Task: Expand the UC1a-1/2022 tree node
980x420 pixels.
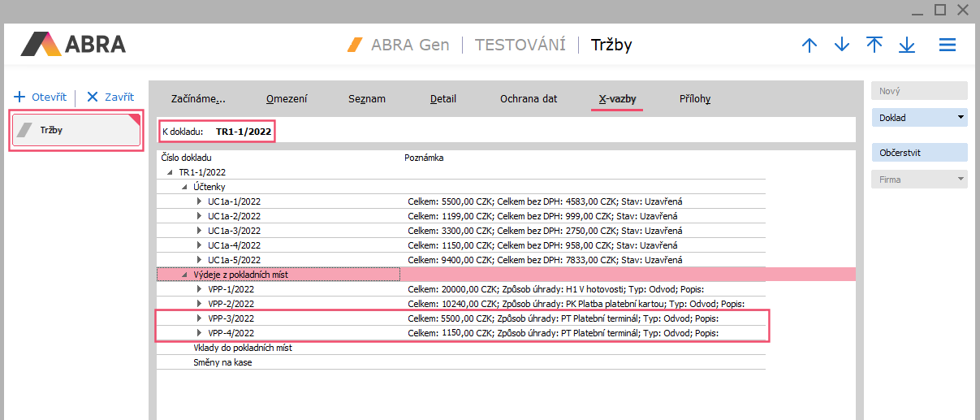Action: 200,201
